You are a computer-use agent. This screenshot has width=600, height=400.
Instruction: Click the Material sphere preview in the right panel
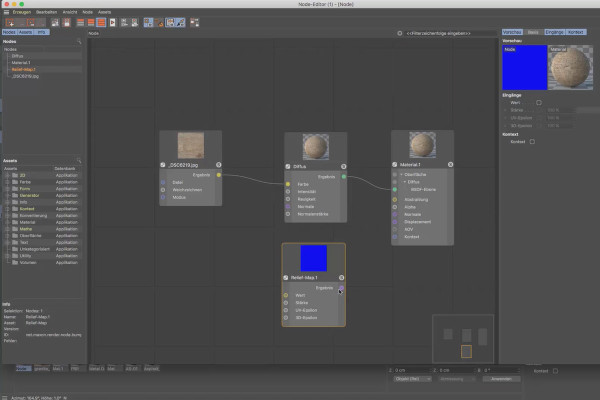pyautogui.click(x=571, y=68)
